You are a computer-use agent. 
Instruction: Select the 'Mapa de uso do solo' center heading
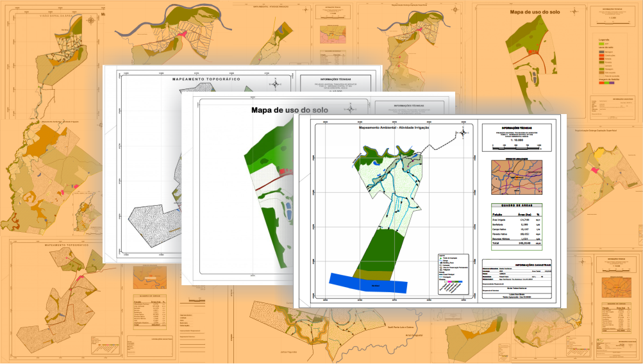pyautogui.click(x=289, y=110)
